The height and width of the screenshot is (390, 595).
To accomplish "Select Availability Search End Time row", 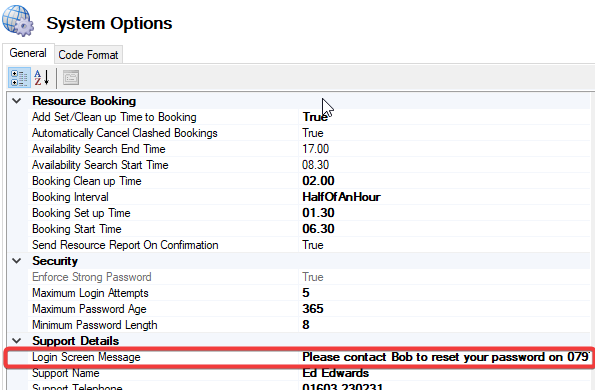I will (x=298, y=149).
